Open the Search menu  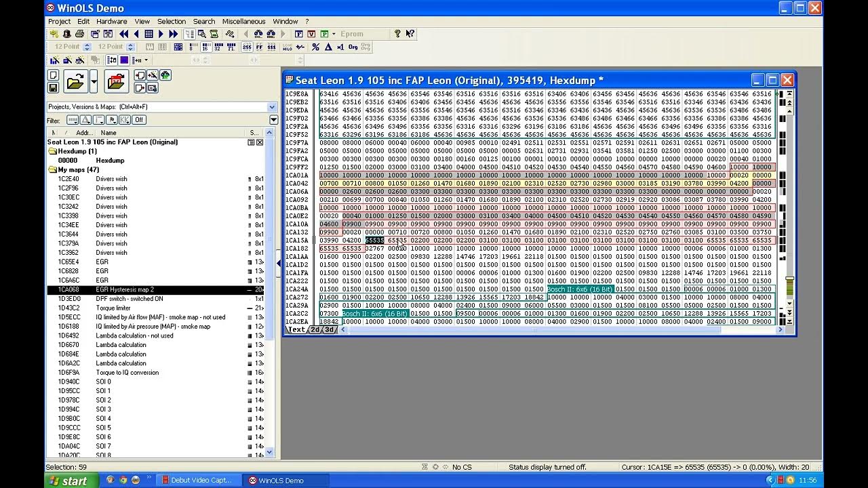coord(204,21)
